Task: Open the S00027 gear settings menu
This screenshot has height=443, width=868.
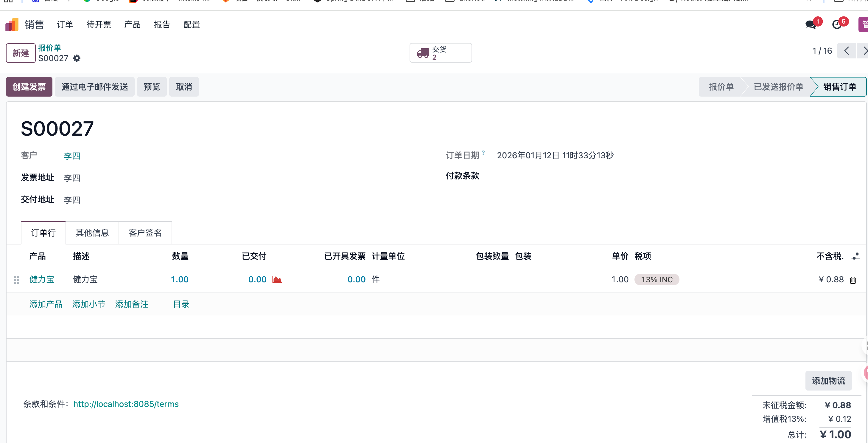Action: coord(77,58)
